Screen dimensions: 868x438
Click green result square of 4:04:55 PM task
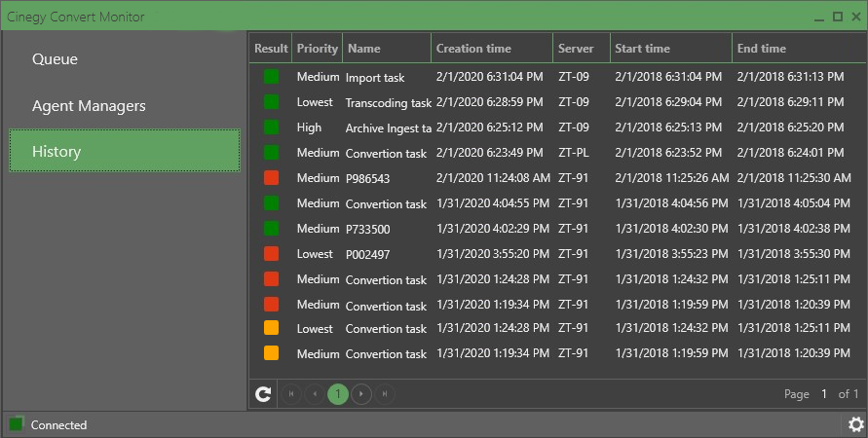pyautogui.click(x=271, y=203)
